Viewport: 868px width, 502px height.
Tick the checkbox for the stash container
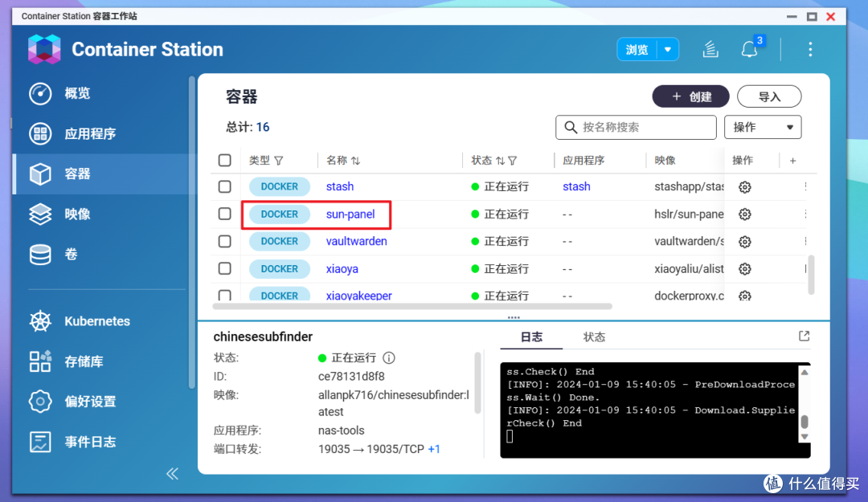pos(224,186)
